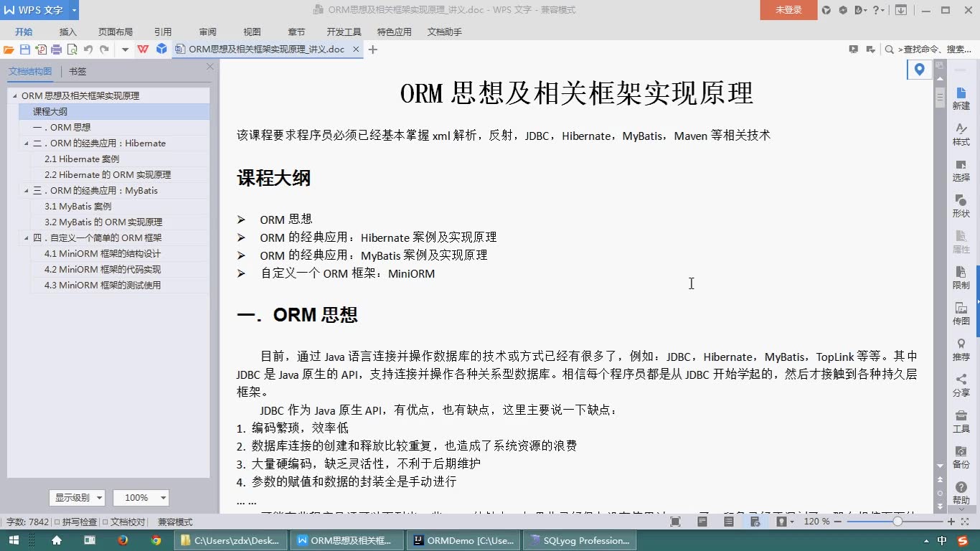Viewport: 980px width, 551px height.
Task: Open a new document tab with plus
Action: (x=373, y=50)
